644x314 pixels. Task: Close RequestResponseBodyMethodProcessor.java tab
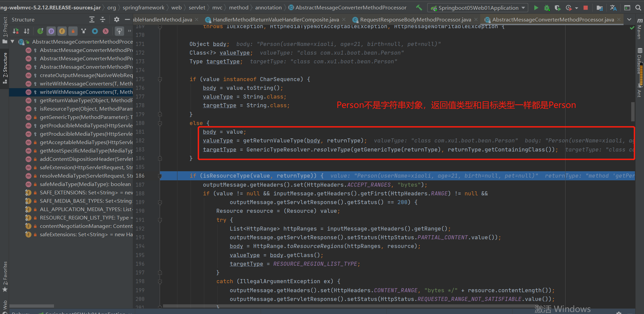coord(476,19)
